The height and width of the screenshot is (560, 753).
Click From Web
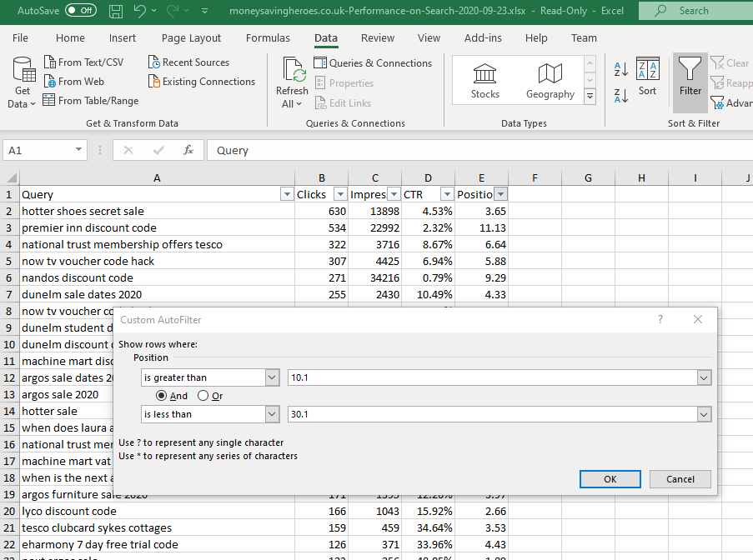74,82
